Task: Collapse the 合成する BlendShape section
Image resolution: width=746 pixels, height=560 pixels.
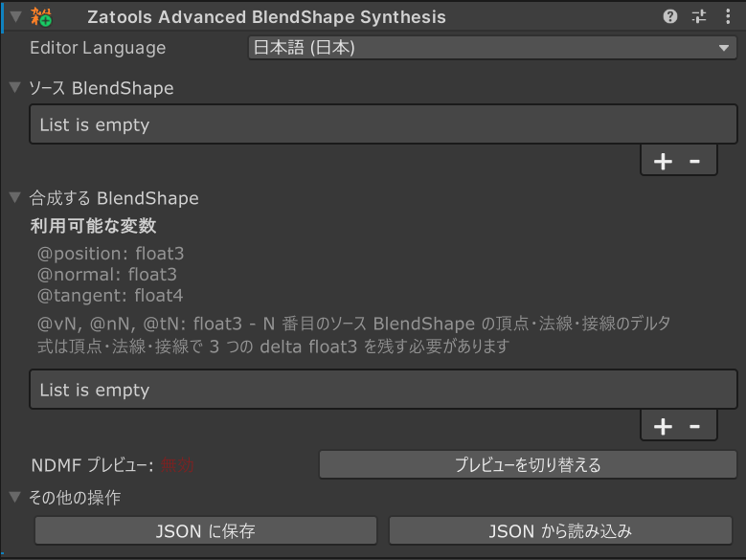Action: coord(15,197)
